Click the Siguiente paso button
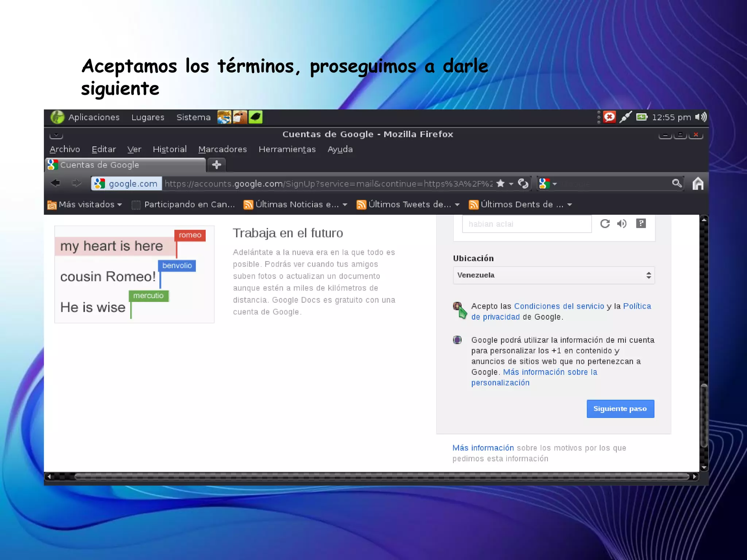This screenshot has height=560, width=747. [x=620, y=409]
